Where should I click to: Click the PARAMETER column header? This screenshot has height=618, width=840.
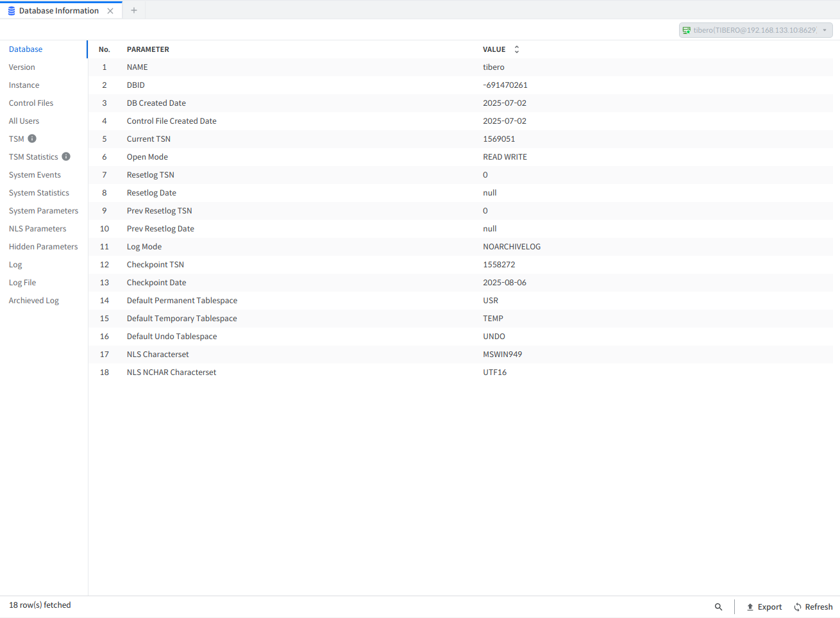(147, 49)
